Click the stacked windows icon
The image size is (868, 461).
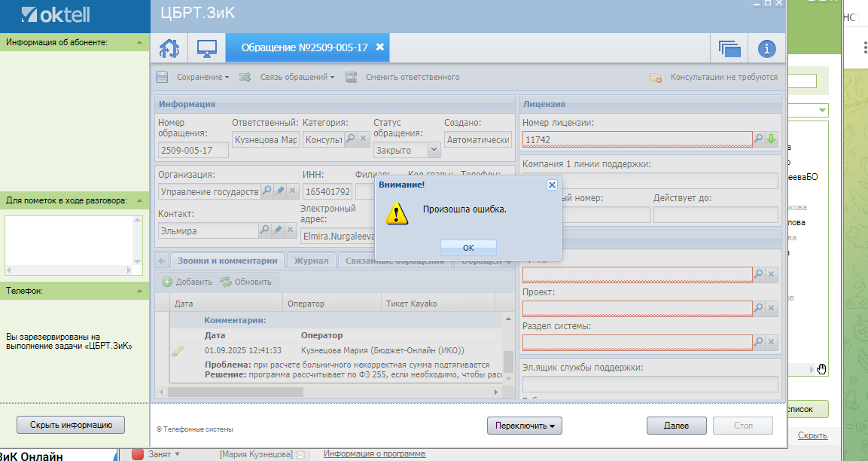[x=729, y=49]
